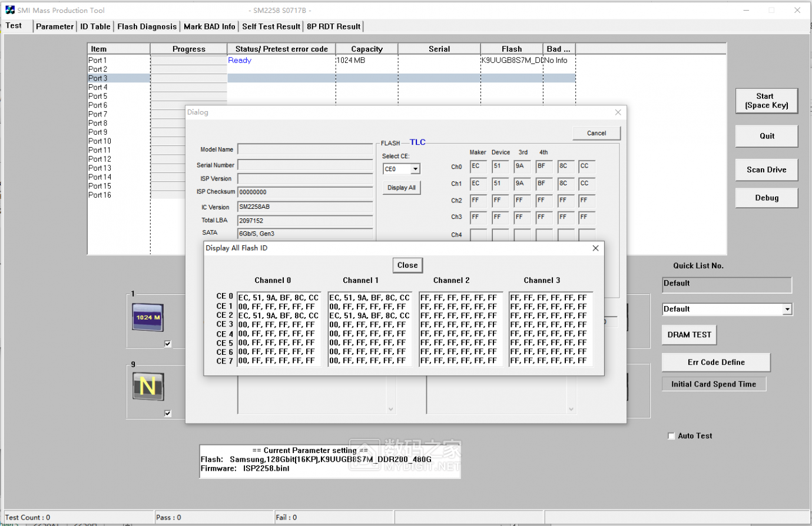Open the Flash Diagnosis tab
The image size is (812, 526).
147,26
